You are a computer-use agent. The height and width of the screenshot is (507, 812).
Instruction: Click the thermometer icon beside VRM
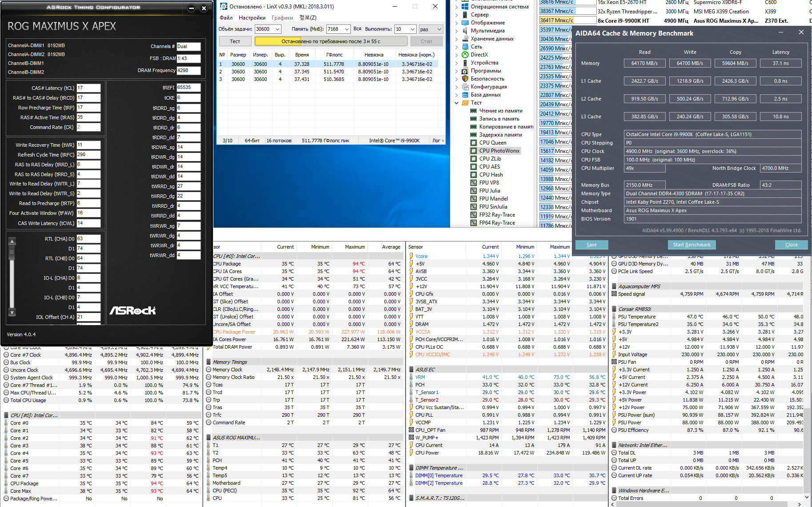[x=411, y=377]
